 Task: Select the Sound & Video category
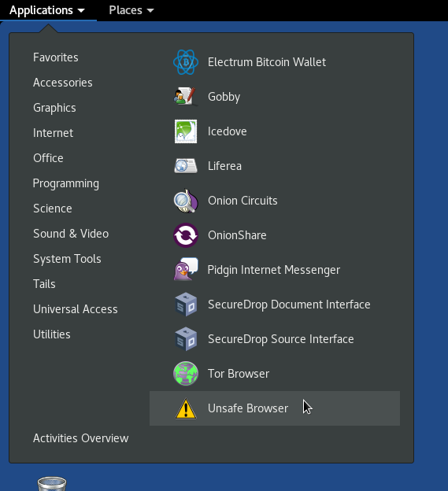click(71, 234)
